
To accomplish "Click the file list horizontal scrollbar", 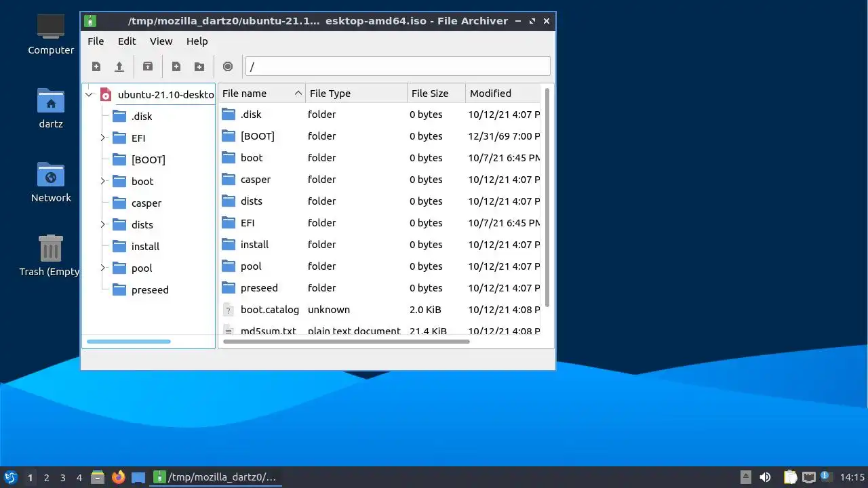I will coord(347,342).
